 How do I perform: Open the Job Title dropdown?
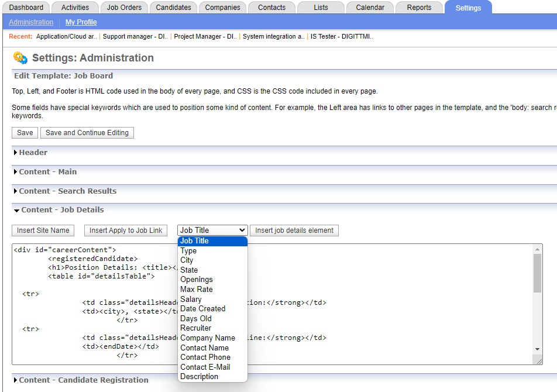(212, 231)
